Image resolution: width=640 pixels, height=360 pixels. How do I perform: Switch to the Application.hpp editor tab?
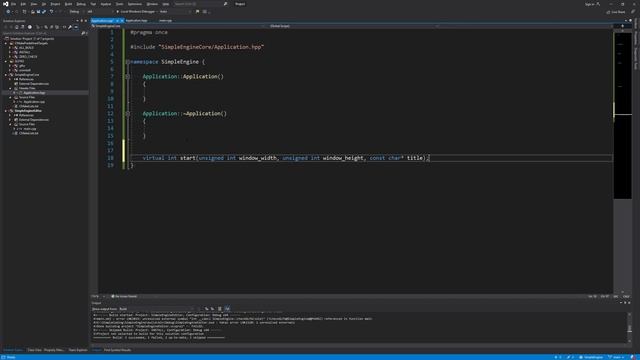click(136, 20)
